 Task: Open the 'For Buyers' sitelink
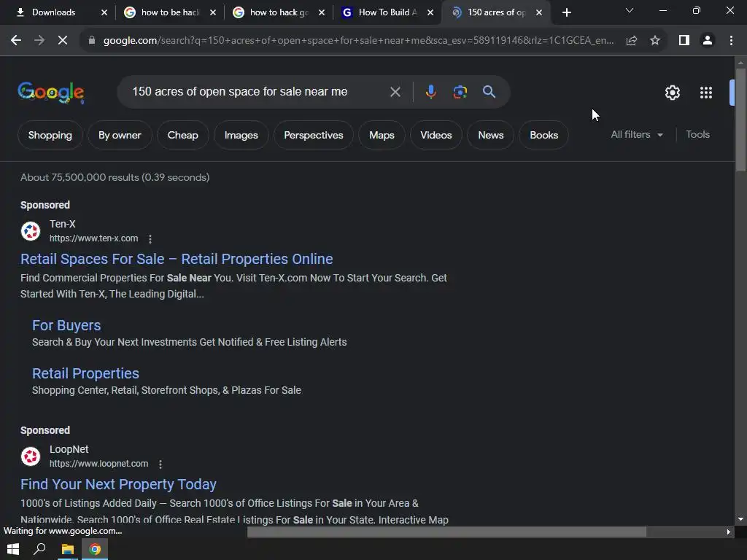click(x=66, y=326)
